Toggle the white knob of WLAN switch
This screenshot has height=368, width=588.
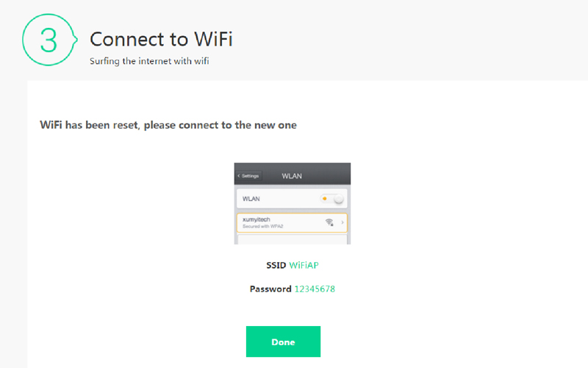(338, 199)
